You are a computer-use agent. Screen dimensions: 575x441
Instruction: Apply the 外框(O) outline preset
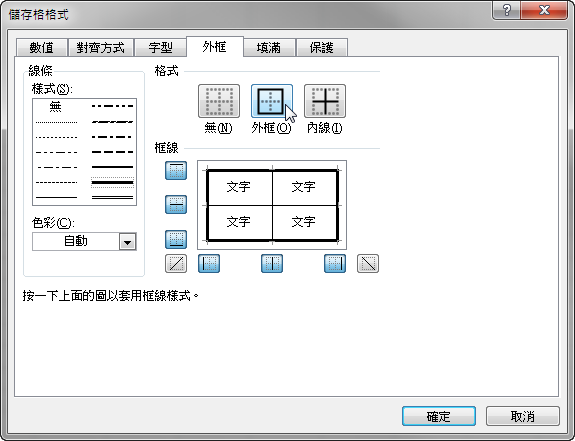(272, 101)
